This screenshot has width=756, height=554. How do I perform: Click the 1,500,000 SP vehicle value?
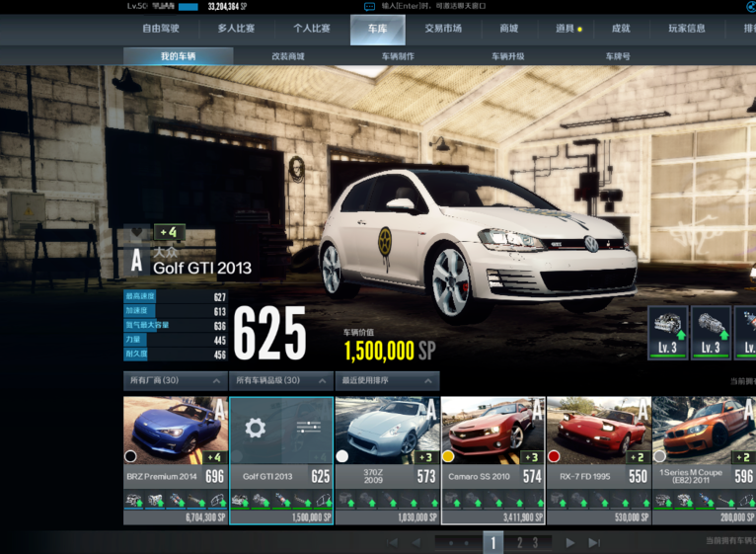pos(390,351)
